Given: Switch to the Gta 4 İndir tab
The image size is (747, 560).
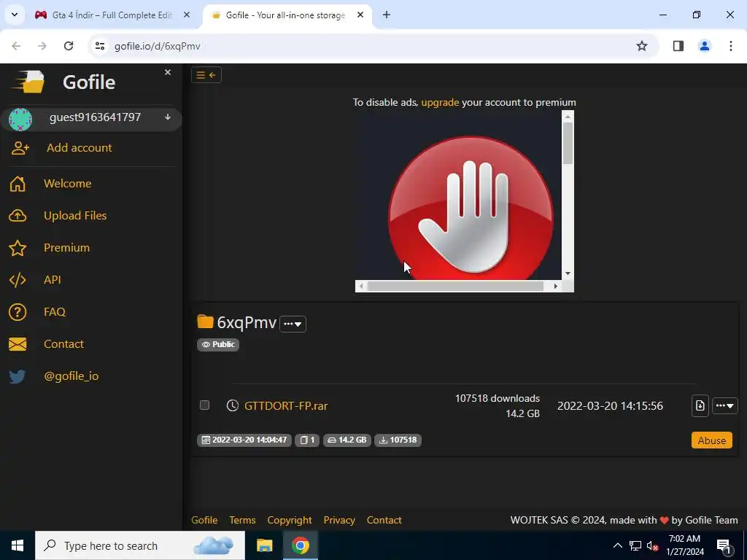Looking at the screenshot, I should pyautogui.click(x=112, y=15).
